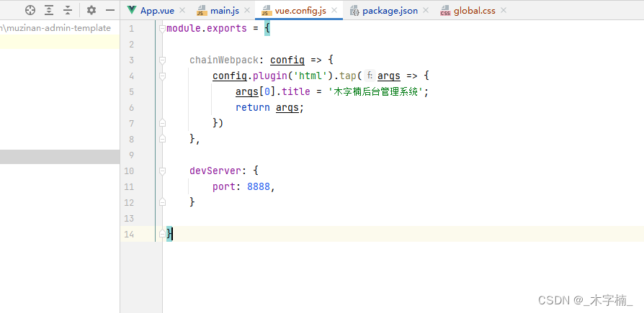Select the grey highlighted row in project panel
Screen dimensions: 644x313
click(60, 157)
